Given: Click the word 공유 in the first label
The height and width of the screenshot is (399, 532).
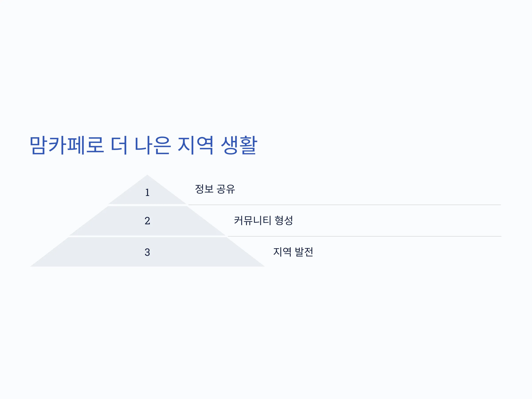Looking at the screenshot, I should point(226,189).
